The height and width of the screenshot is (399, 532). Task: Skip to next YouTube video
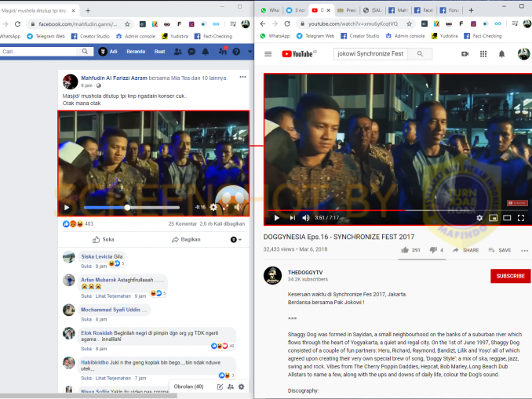pos(292,218)
